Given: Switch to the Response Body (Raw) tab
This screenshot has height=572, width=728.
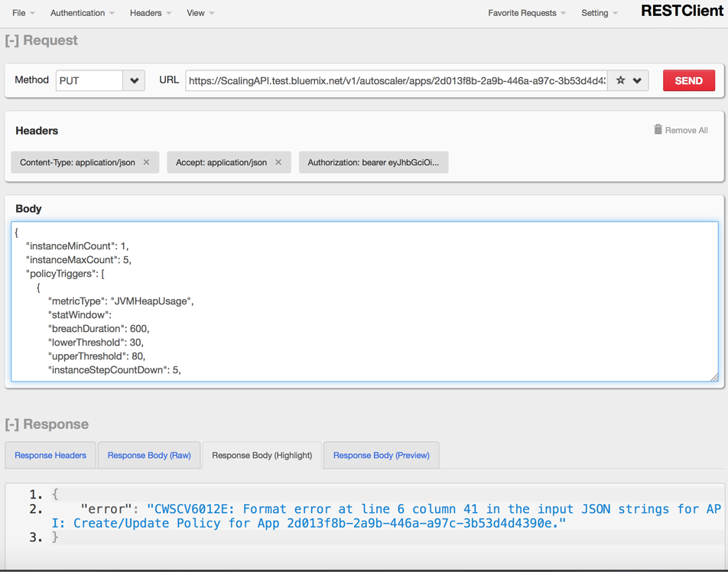Looking at the screenshot, I should 148,454.
